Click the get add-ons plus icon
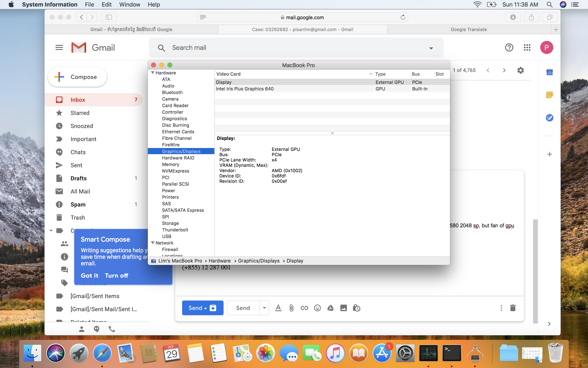 click(549, 154)
